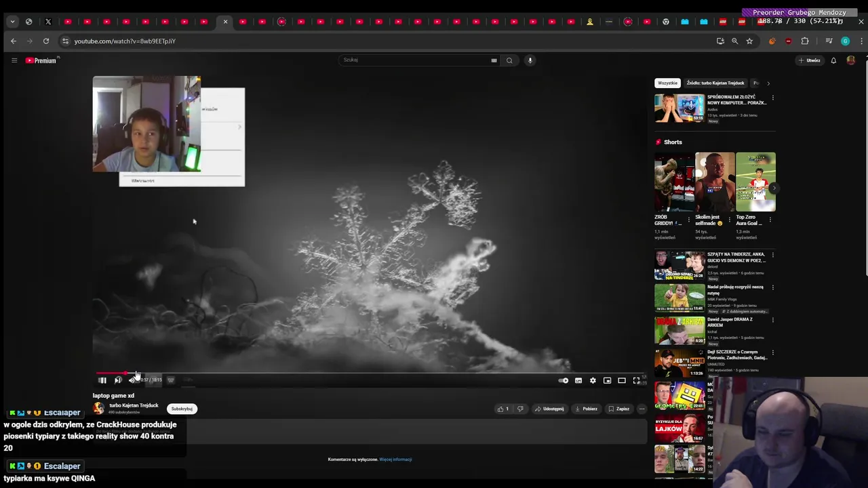Subscribe with the Subskrybuj button
Viewport: 868px width, 488px height.
tap(182, 409)
